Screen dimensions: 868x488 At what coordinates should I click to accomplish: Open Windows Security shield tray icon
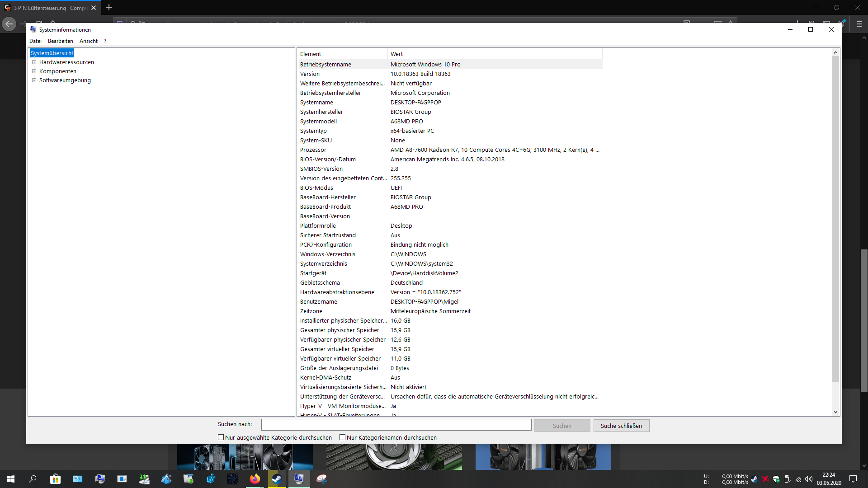(776, 479)
